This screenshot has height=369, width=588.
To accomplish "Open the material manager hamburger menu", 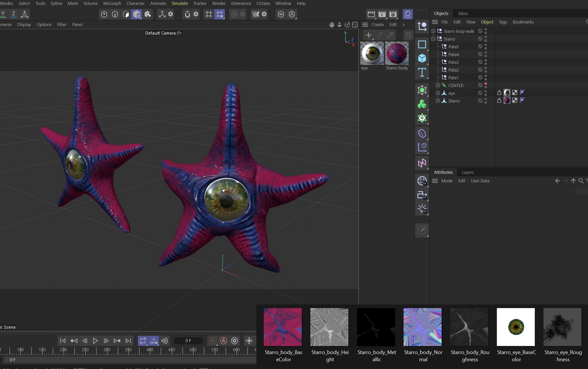I will 365,25.
